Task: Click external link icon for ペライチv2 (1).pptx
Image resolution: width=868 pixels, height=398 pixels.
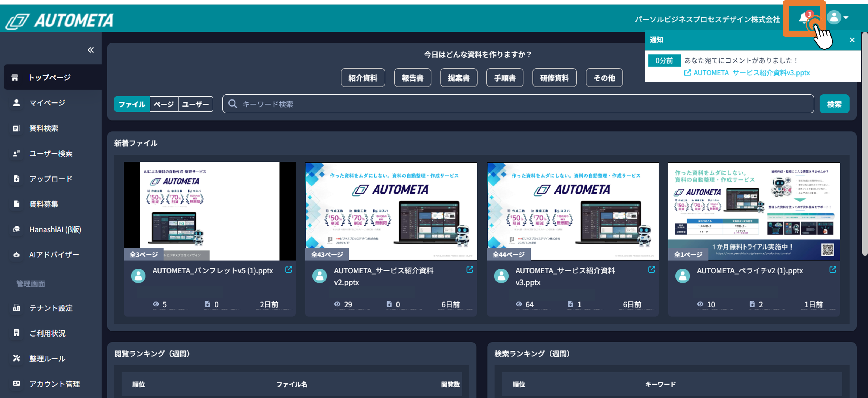Action: pos(833,270)
